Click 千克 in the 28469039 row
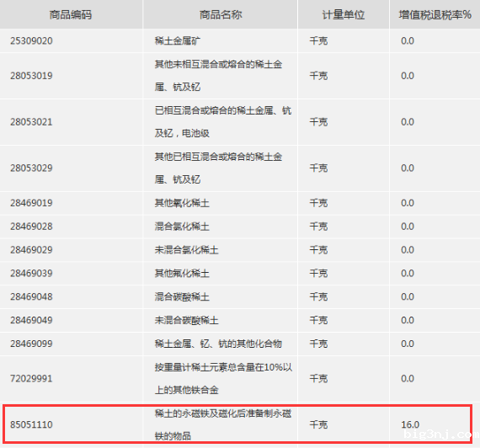This screenshot has width=480, height=448. point(318,273)
